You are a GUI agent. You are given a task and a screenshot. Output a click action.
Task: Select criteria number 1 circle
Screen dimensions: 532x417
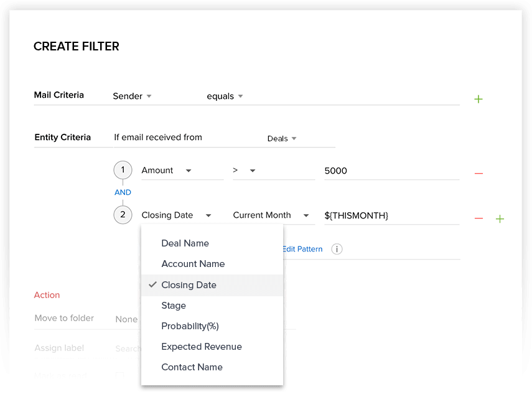(x=123, y=170)
